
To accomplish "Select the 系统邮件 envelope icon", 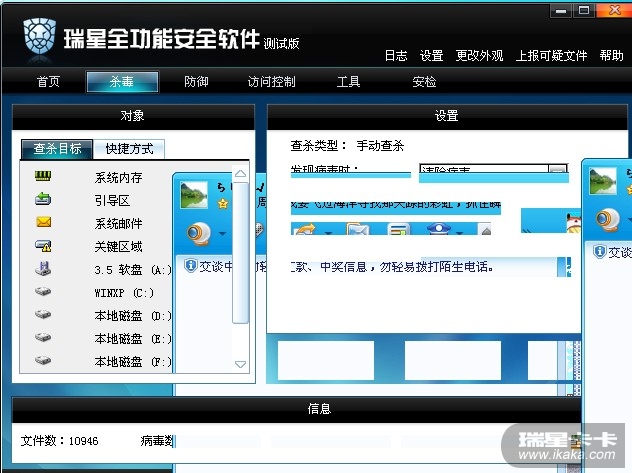I will tap(44, 222).
